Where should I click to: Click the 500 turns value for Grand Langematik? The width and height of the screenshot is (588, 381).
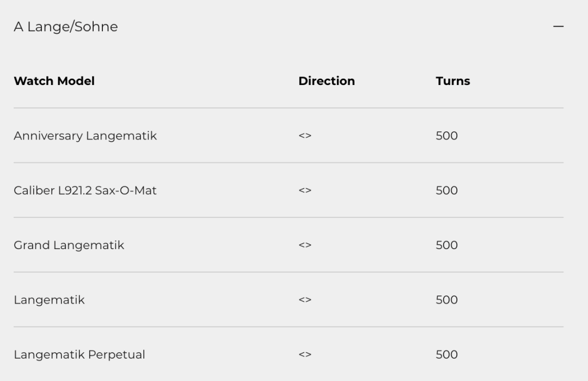pyautogui.click(x=446, y=245)
